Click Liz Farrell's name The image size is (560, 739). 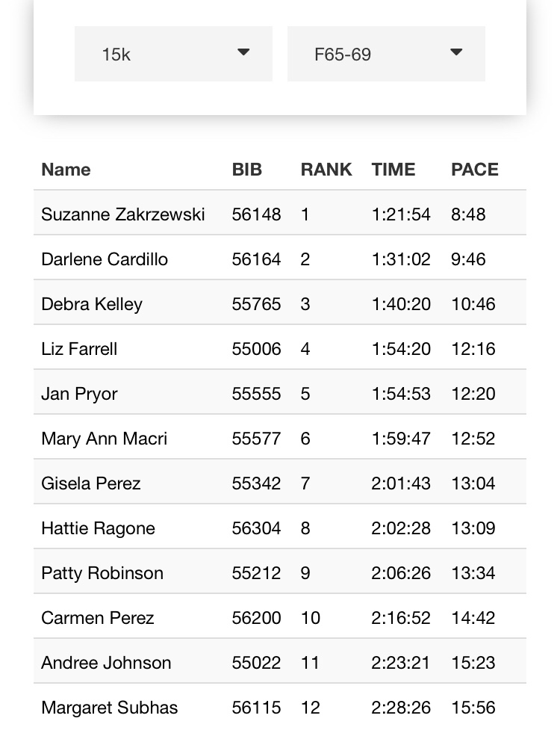pos(79,349)
